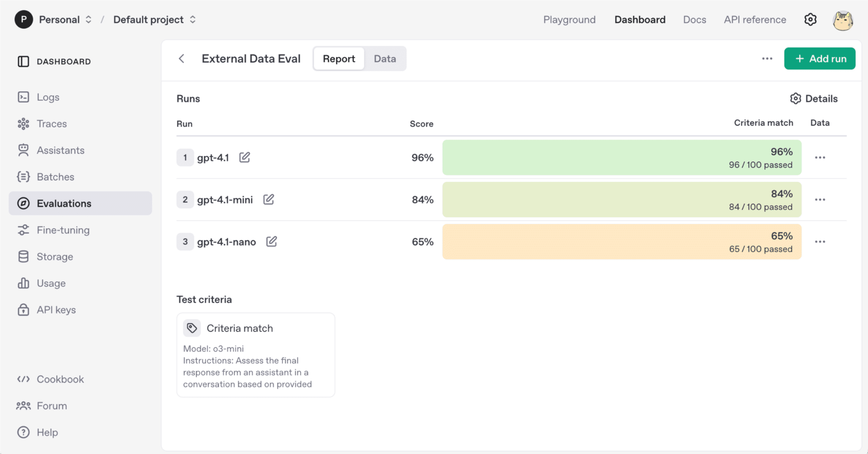The image size is (868, 454).
Task: Edit the gpt-4.1 run name
Action: point(245,157)
